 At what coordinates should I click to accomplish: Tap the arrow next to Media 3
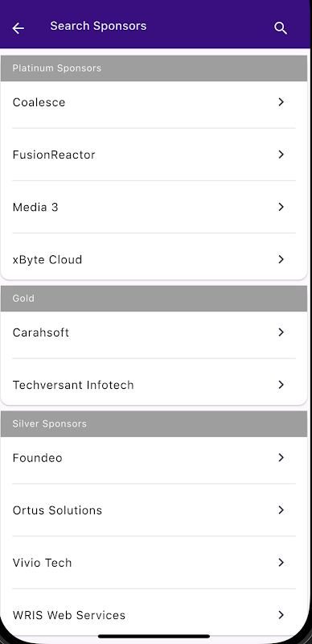281,207
